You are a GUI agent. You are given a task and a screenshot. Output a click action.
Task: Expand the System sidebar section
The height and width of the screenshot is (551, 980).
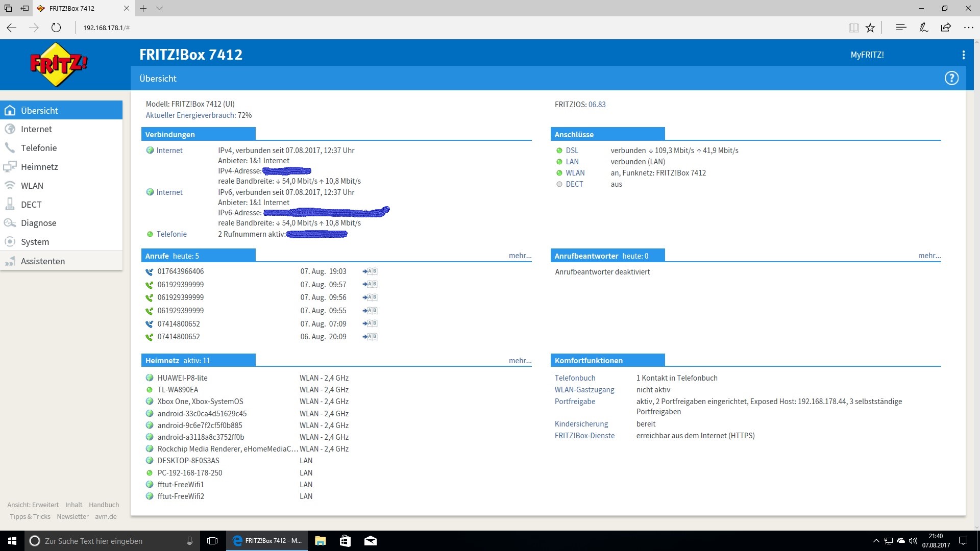[x=35, y=242]
